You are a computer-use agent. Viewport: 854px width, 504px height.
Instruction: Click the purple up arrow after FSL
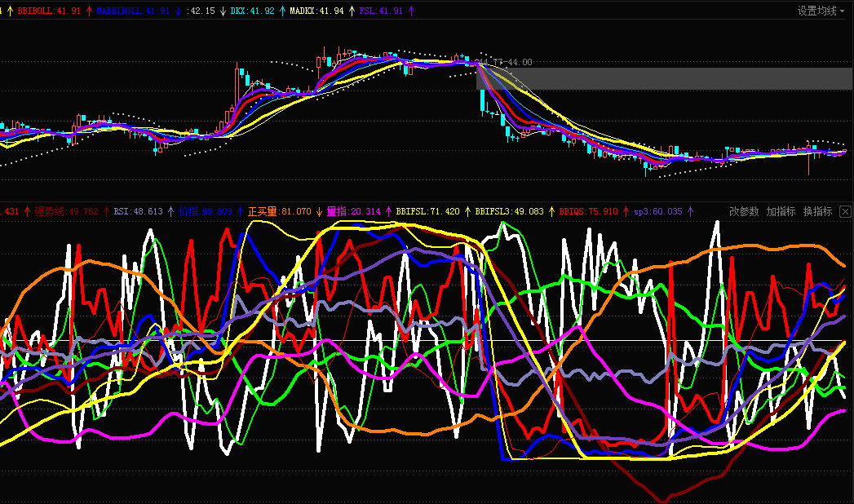[411, 11]
